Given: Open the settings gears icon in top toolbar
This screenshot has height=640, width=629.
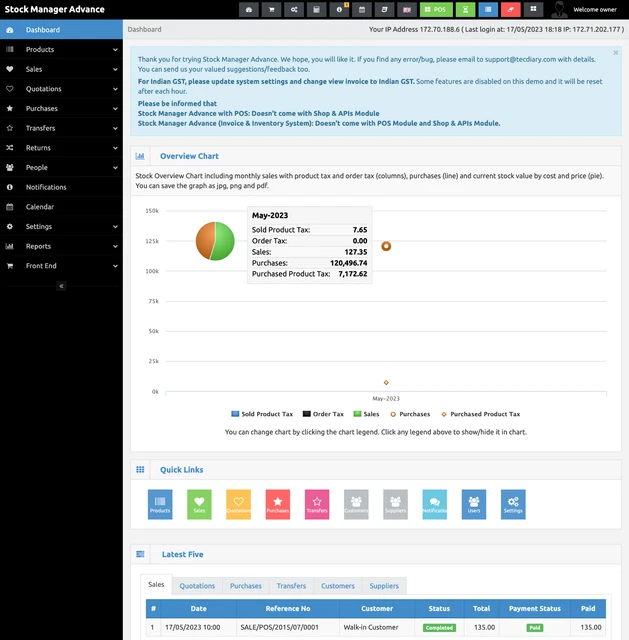Looking at the screenshot, I should point(294,9).
